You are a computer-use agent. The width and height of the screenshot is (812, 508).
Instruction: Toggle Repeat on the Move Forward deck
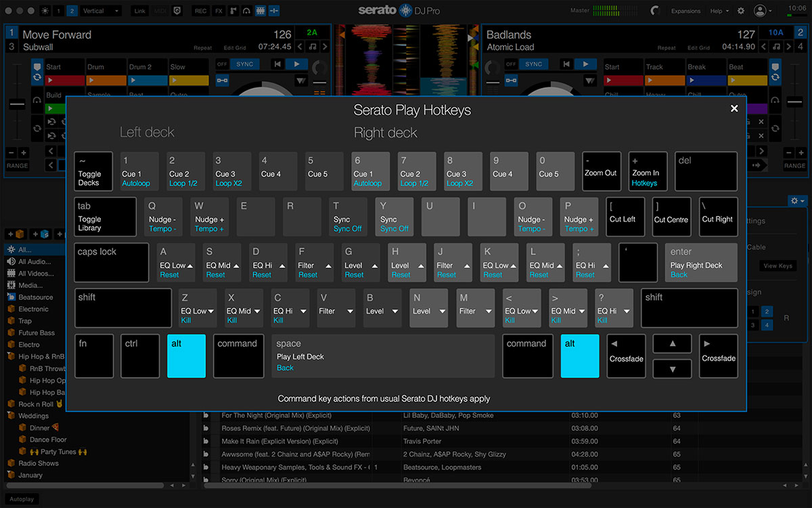pos(202,48)
